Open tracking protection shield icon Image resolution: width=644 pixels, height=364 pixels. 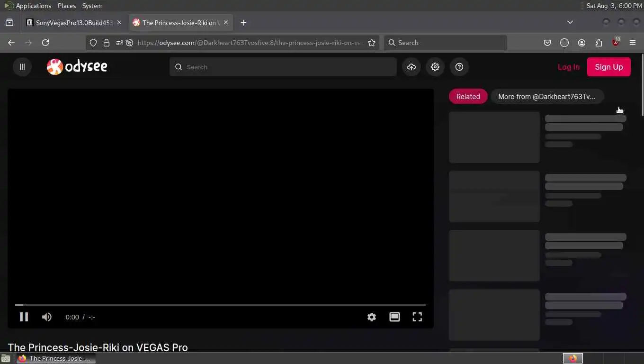pos(93,43)
